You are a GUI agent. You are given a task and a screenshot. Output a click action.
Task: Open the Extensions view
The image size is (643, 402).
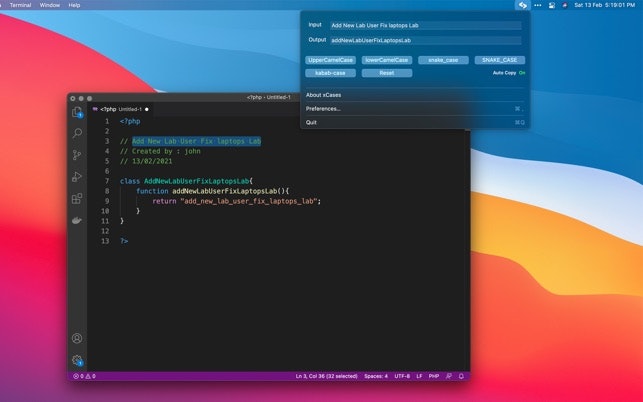77,199
